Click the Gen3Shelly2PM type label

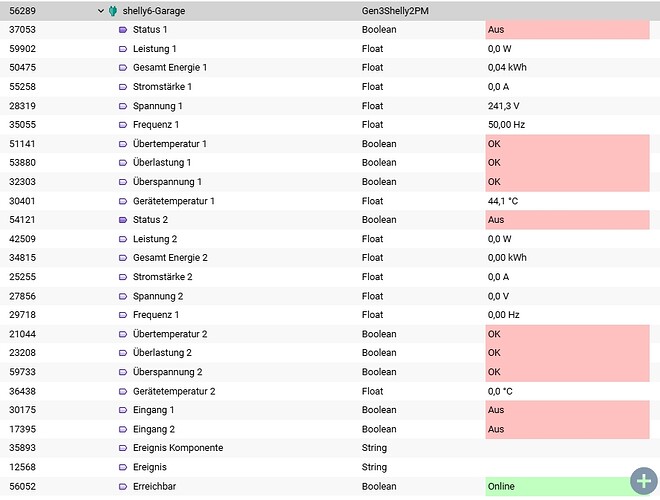395,11
